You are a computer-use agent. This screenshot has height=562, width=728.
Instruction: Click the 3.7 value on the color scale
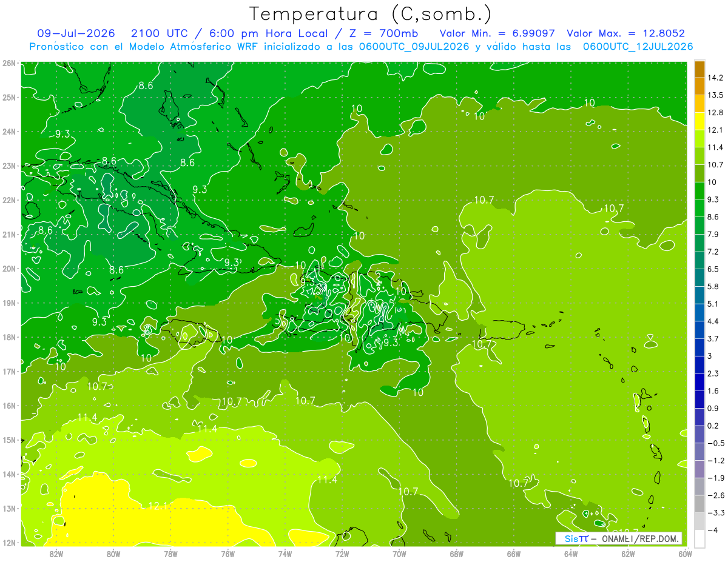click(x=713, y=338)
